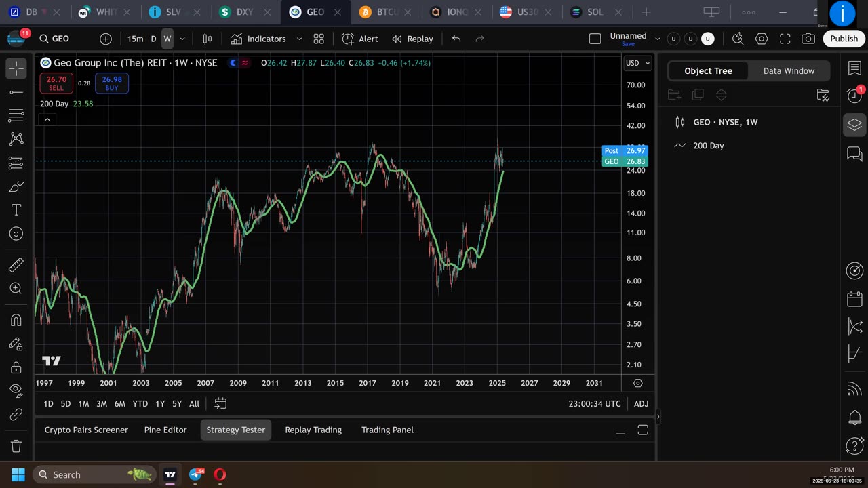Open the Pine Editor tab
The image size is (868, 488).
[x=165, y=430]
